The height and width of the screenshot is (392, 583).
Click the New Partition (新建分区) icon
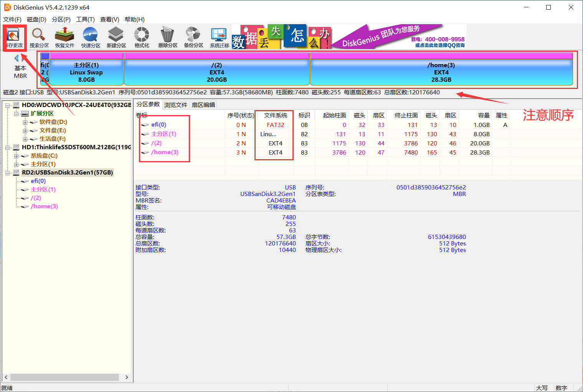(116, 37)
